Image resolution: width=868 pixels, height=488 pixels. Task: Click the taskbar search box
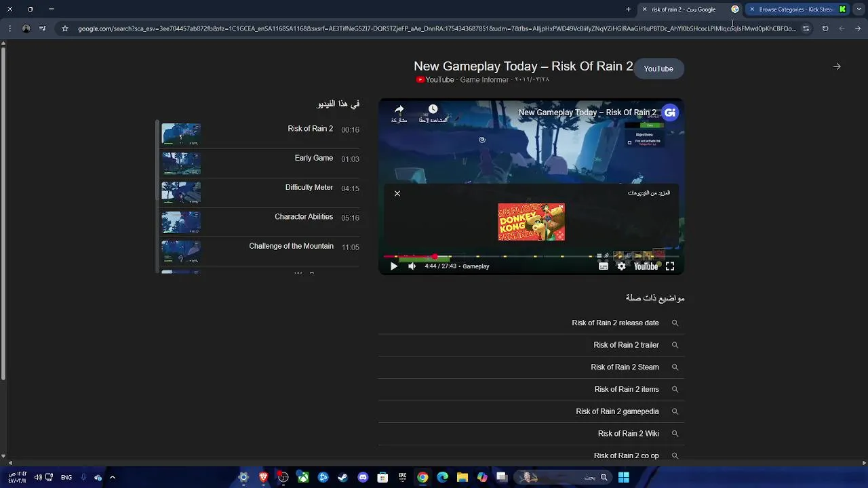click(563, 477)
